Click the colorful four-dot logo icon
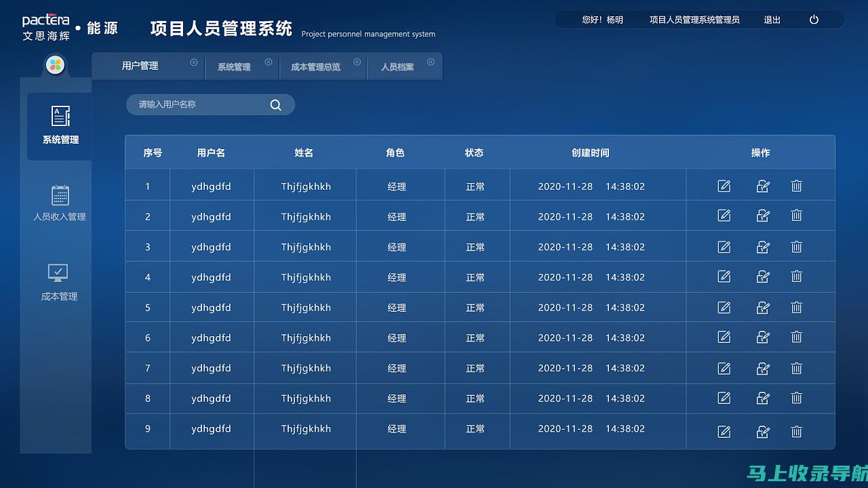 coord(55,65)
